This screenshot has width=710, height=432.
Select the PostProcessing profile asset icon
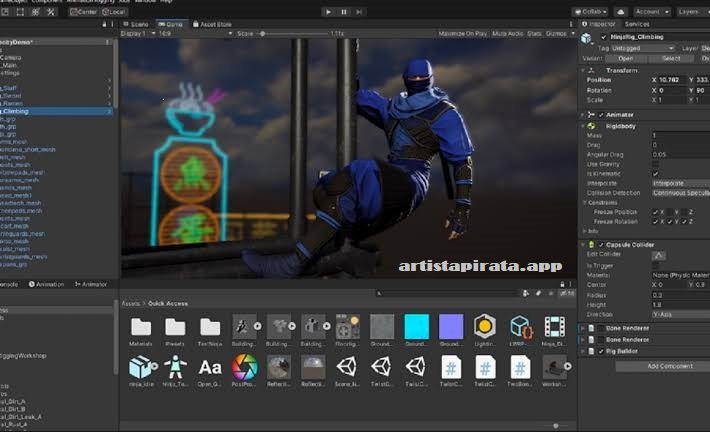pos(245,367)
